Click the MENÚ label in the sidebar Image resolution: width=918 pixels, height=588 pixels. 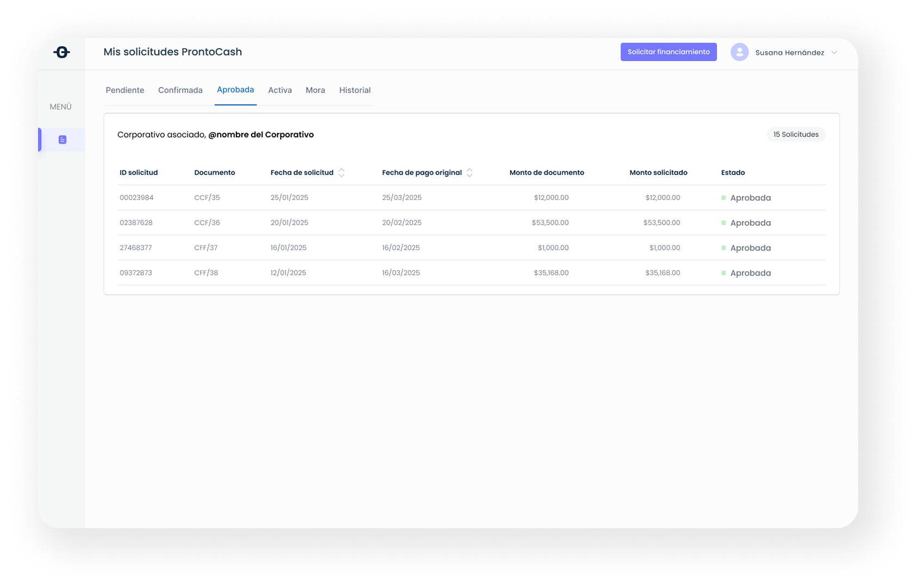(60, 107)
